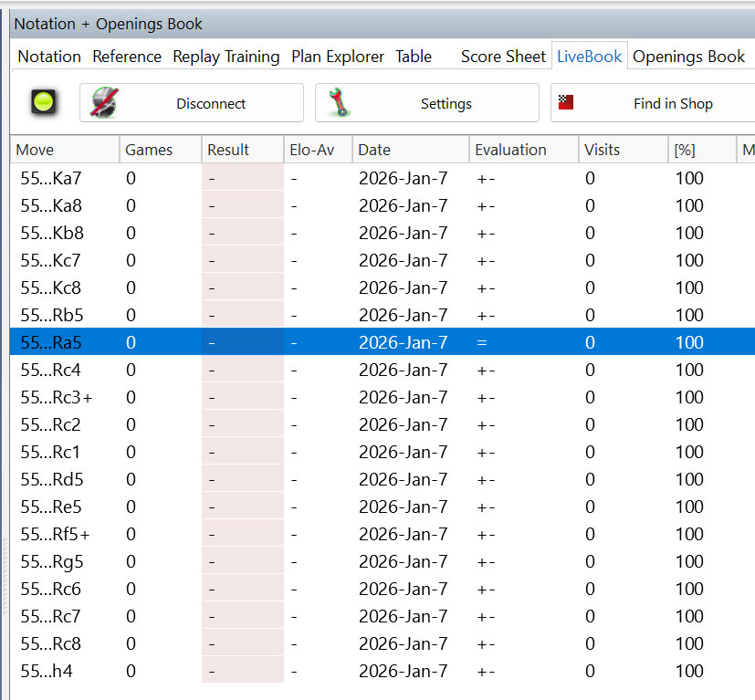Sort list by Games column header

pos(149,150)
